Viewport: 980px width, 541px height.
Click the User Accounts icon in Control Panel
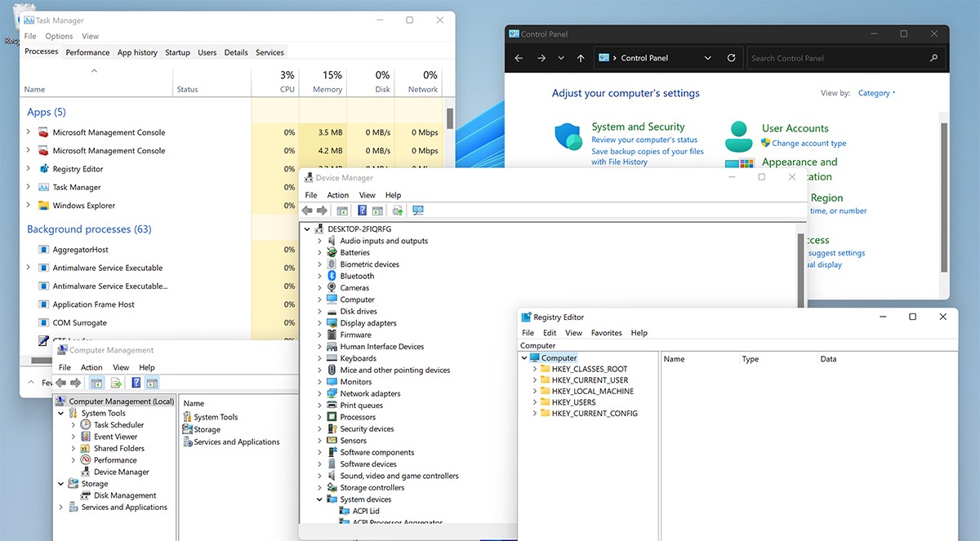[738, 136]
